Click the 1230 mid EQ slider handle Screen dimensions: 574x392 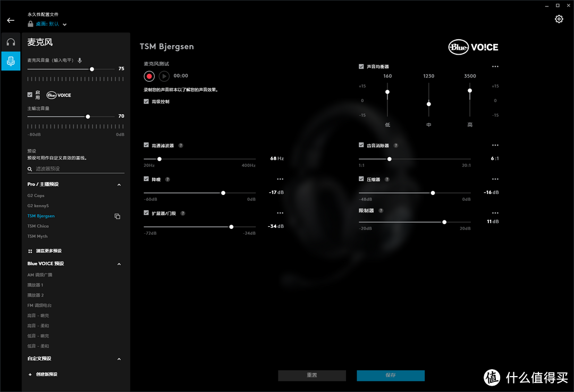(429, 104)
